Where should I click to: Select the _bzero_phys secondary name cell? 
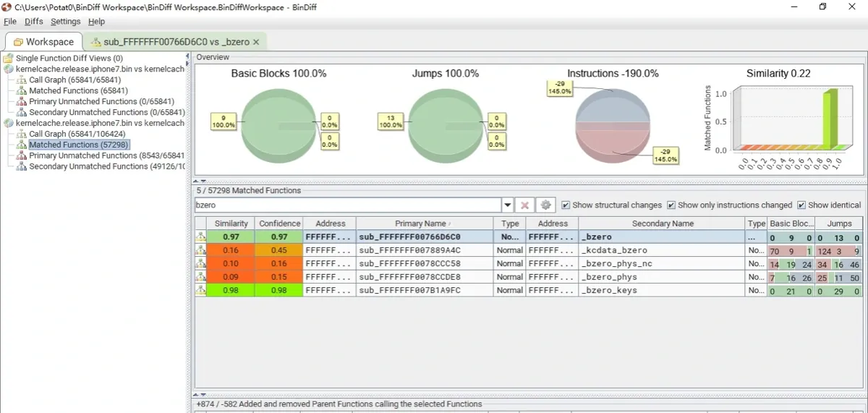(x=662, y=277)
